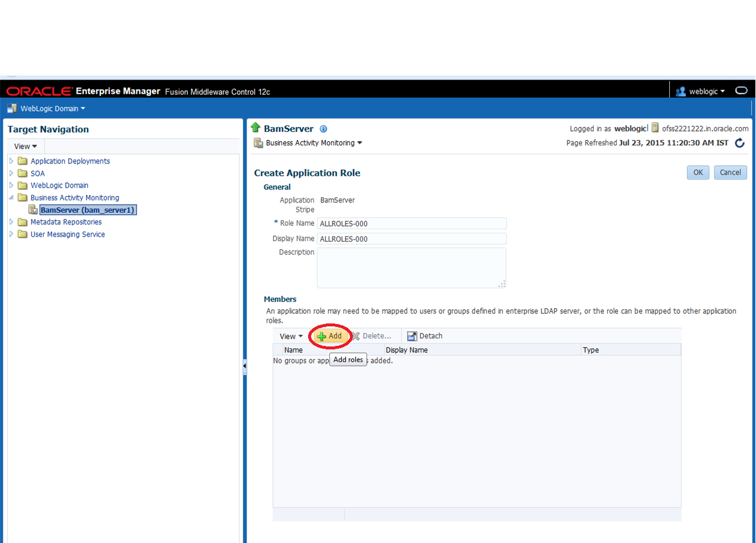Viewport: 756px width, 543px height.
Task: Click the oval accessibility icon in header
Action: click(741, 91)
